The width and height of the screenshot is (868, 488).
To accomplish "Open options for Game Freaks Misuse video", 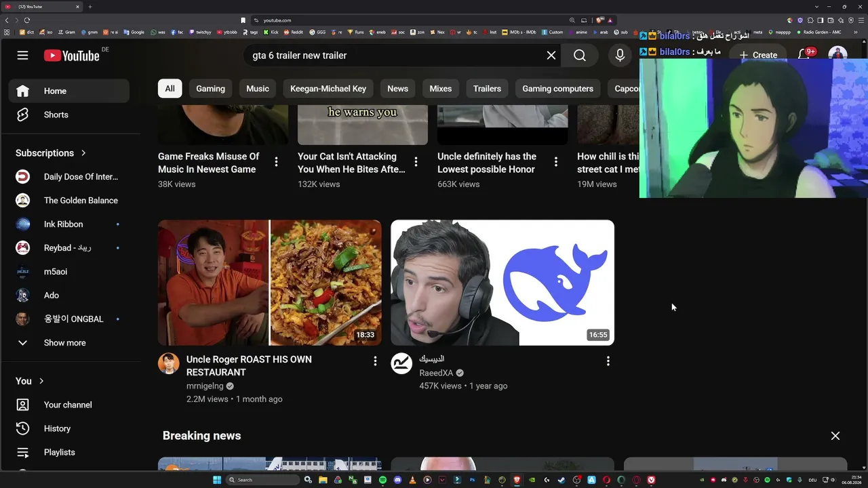I will tap(276, 161).
